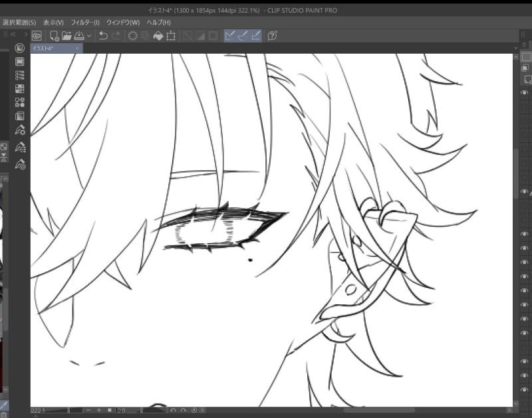The image size is (532, 418).
Task: Toggle Snap to Ruler
Action: coord(230,36)
